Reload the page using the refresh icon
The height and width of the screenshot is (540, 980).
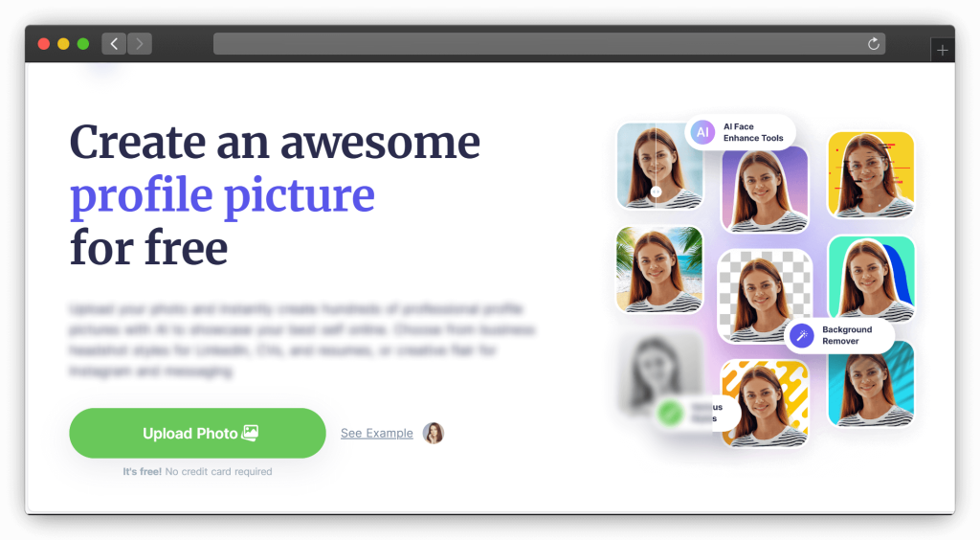[873, 44]
